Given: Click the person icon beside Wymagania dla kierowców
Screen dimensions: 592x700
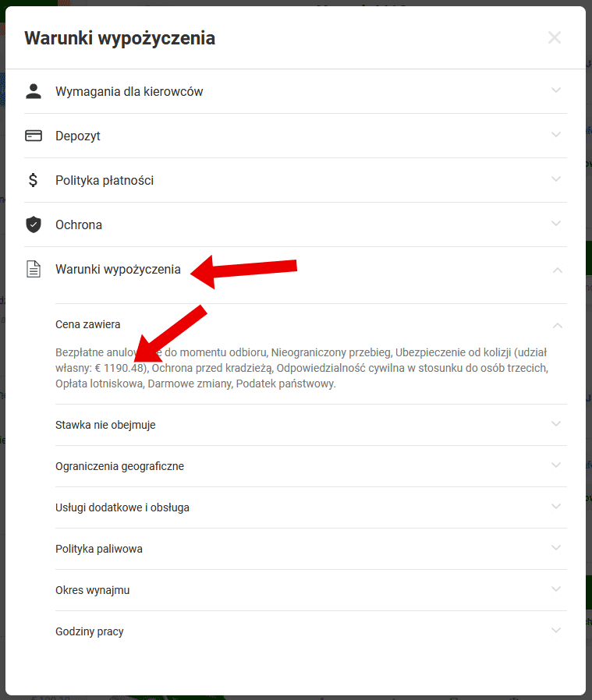Looking at the screenshot, I should point(34,91).
